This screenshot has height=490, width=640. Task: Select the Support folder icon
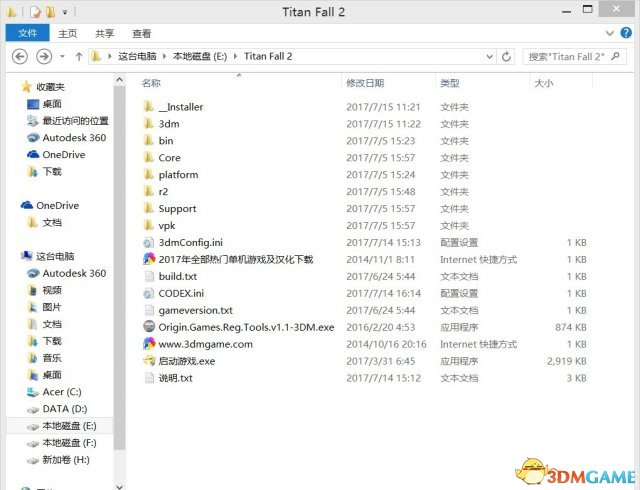tap(149, 209)
